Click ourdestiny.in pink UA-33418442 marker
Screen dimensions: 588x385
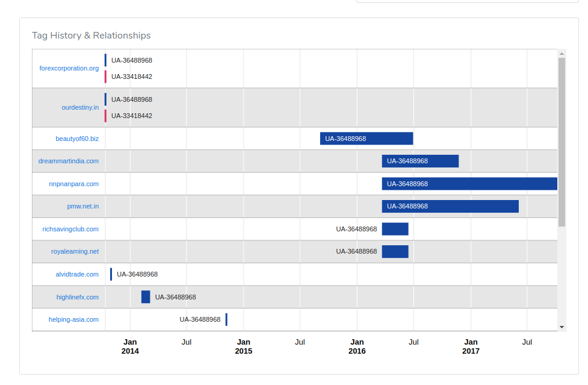pyautogui.click(x=105, y=116)
